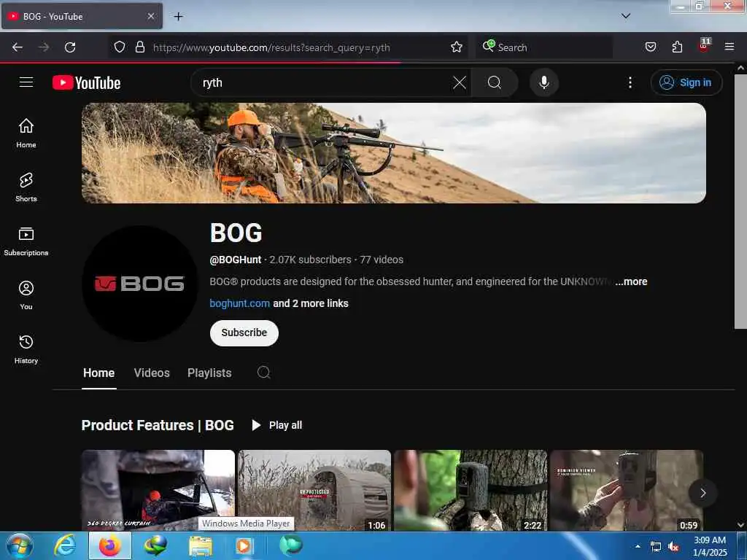
Task: Click the Sign in button
Action: (686, 82)
